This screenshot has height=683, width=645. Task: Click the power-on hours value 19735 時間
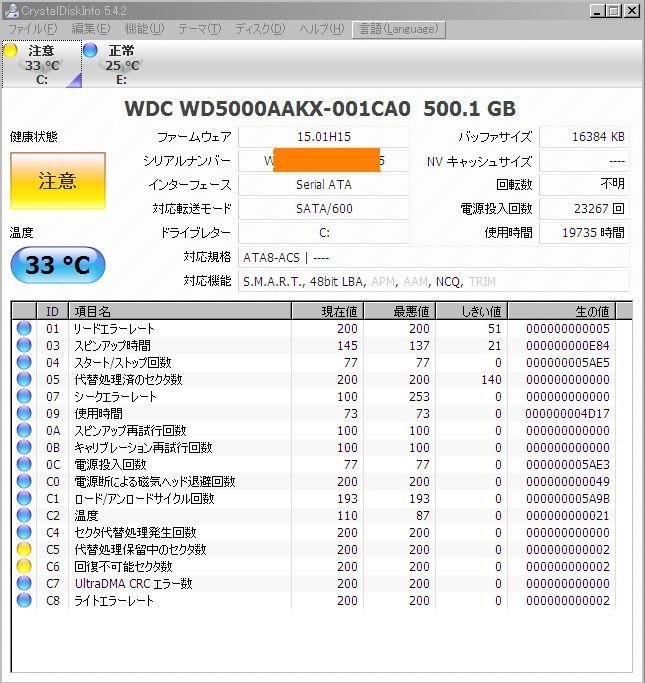click(x=584, y=233)
